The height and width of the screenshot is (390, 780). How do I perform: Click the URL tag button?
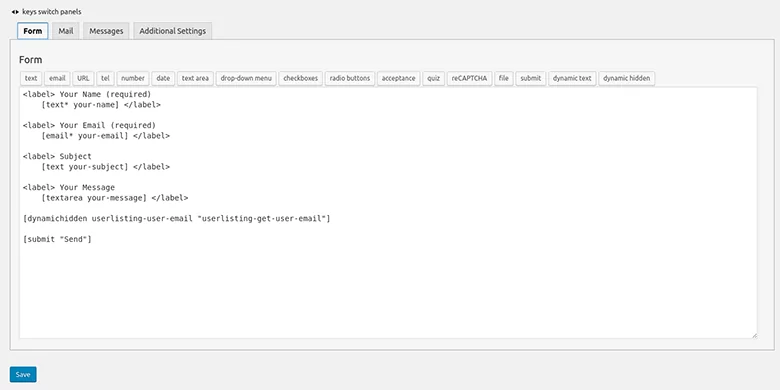pos(84,78)
